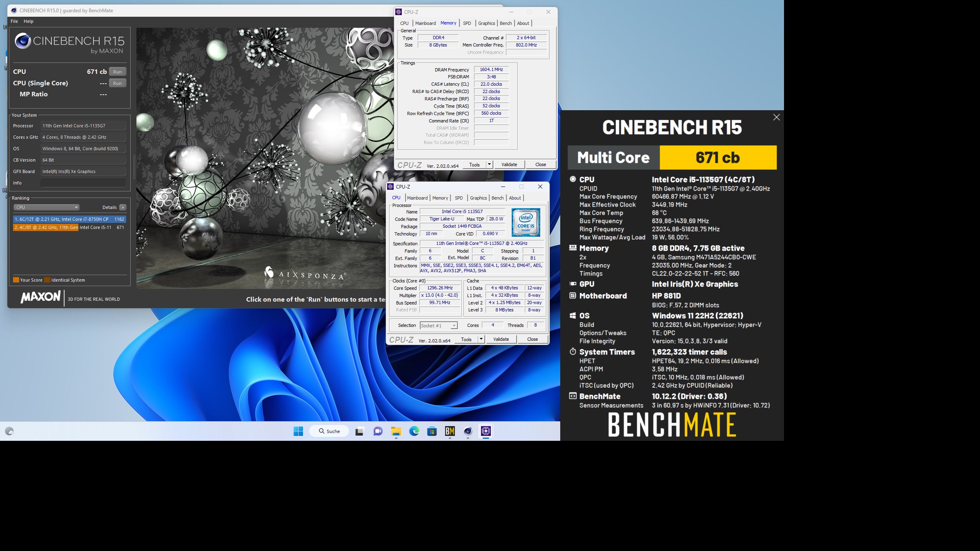The width and height of the screenshot is (980, 551).
Task: Open the Ranking CPU dropdown in Cinebench
Action: [x=47, y=207]
